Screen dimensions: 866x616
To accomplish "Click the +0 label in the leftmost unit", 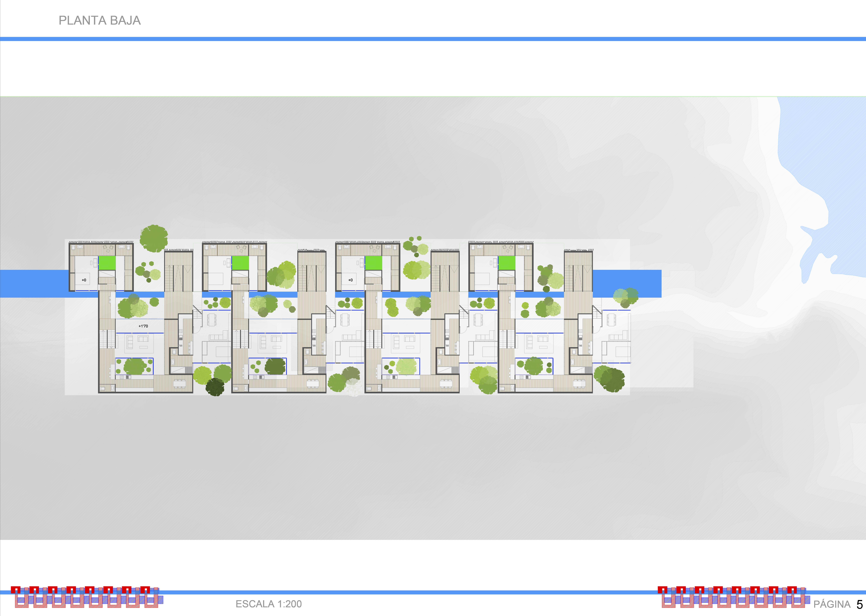I will pyautogui.click(x=84, y=280).
